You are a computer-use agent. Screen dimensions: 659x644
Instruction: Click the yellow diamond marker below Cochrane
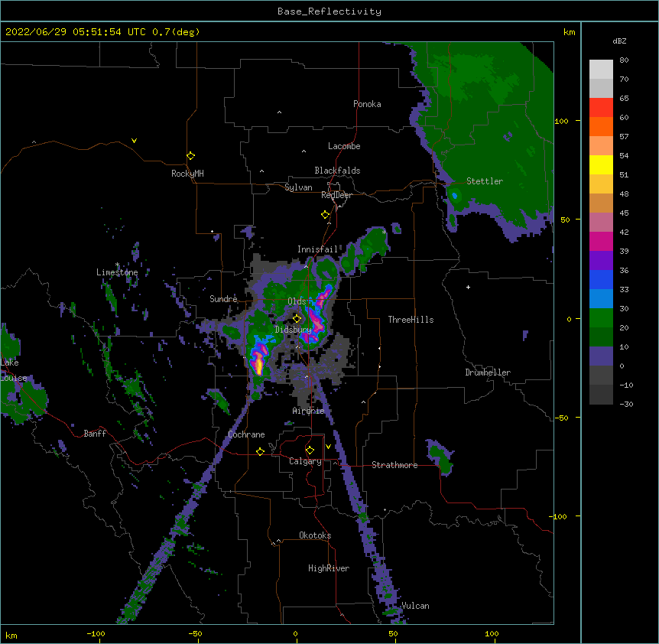260,451
